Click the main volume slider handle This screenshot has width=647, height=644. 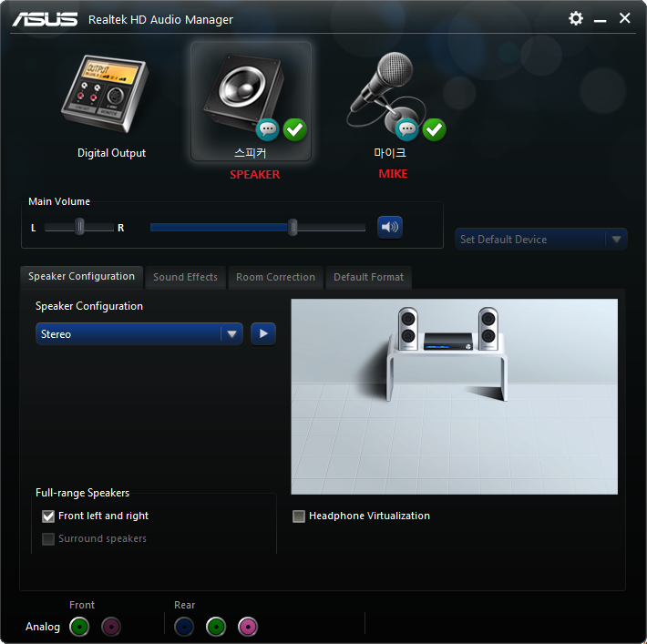point(293,228)
